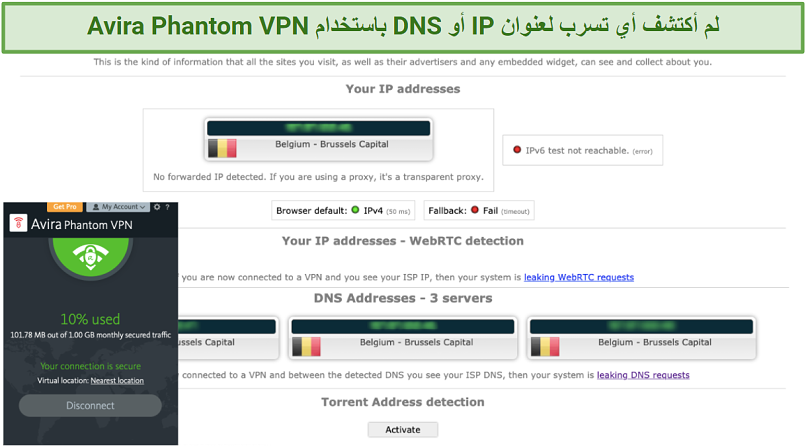Click the red Fallback fail indicator
This screenshot has height=448, width=806.
pos(475,210)
